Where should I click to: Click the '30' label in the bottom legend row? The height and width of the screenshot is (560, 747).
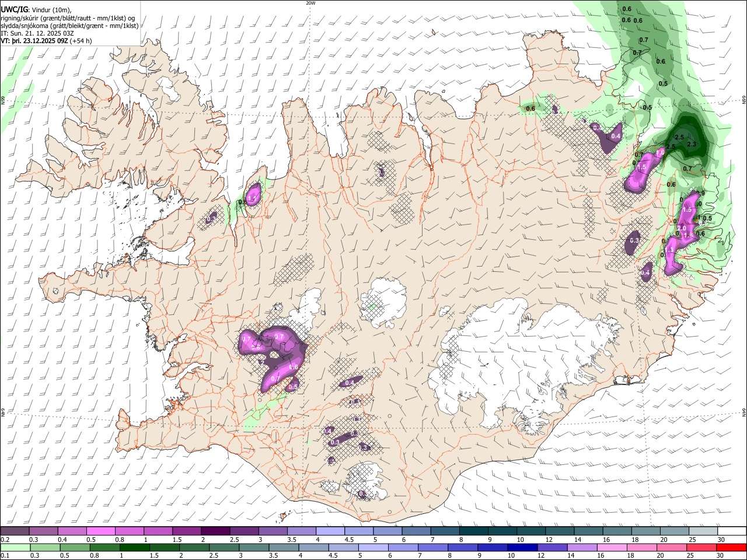tap(720, 556)
